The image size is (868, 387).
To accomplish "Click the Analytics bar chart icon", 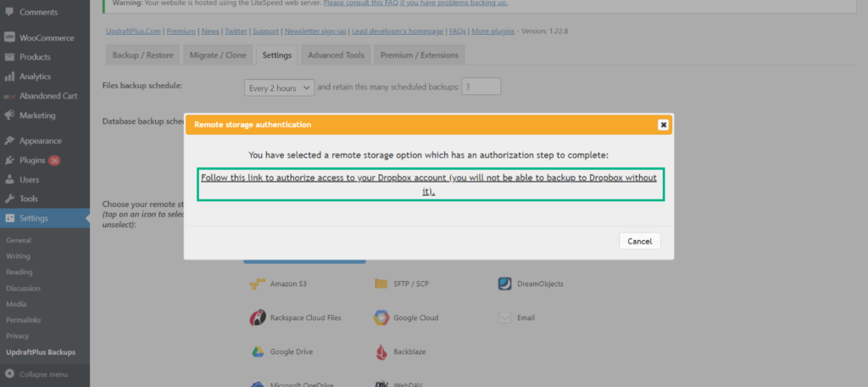I will [x=9, y=76].
